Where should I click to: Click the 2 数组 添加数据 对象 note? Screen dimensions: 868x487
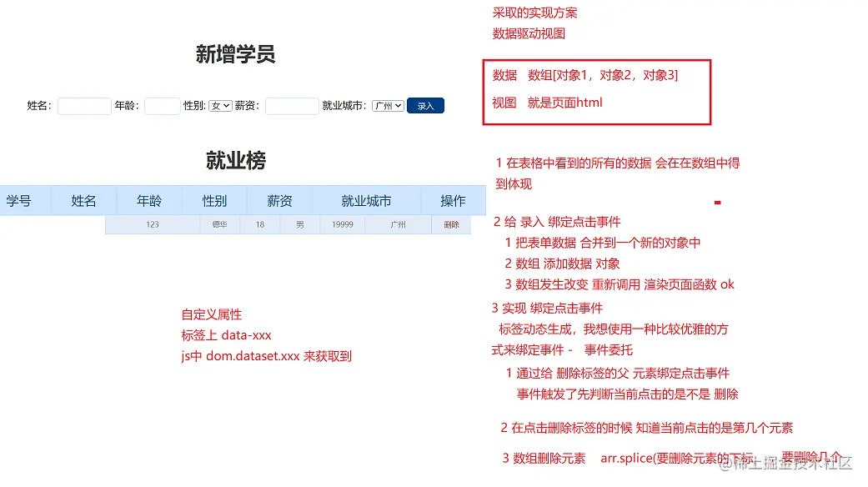[562, 264]
